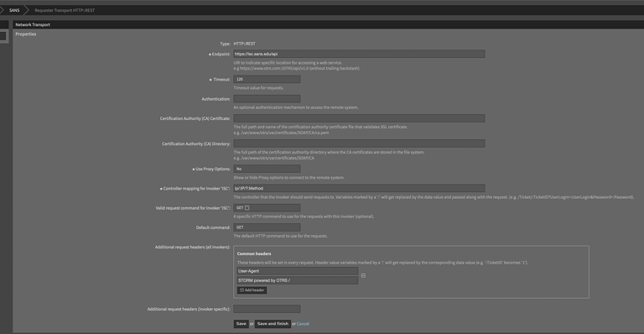Click the 'Timeout value for requests.' hint text

click(x=258, y=88)
